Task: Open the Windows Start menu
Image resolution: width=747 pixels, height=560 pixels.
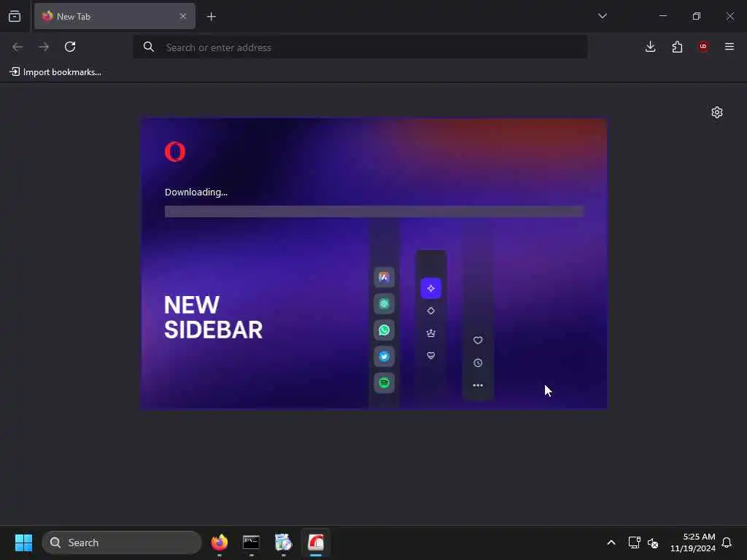Action: pos(23,542)
